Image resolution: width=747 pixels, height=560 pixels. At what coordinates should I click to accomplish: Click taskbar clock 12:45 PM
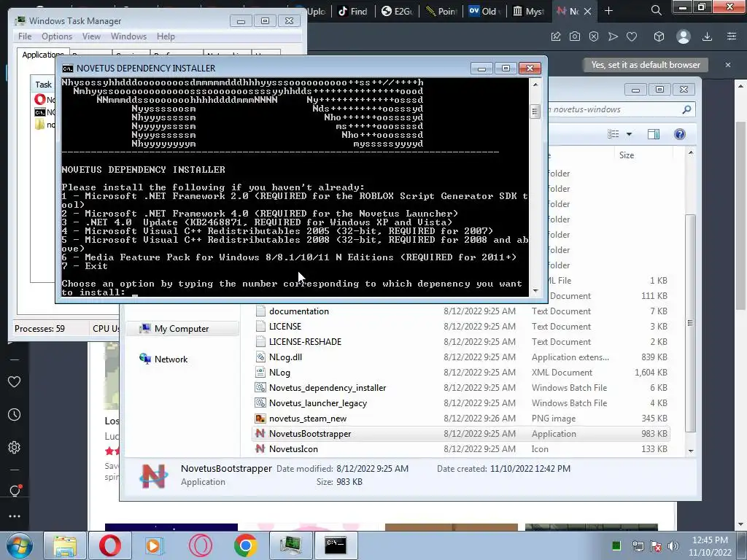(710, 540)
